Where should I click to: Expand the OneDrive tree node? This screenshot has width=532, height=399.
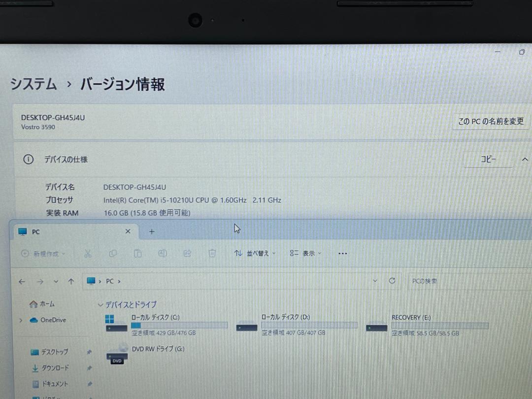[21, 320]
